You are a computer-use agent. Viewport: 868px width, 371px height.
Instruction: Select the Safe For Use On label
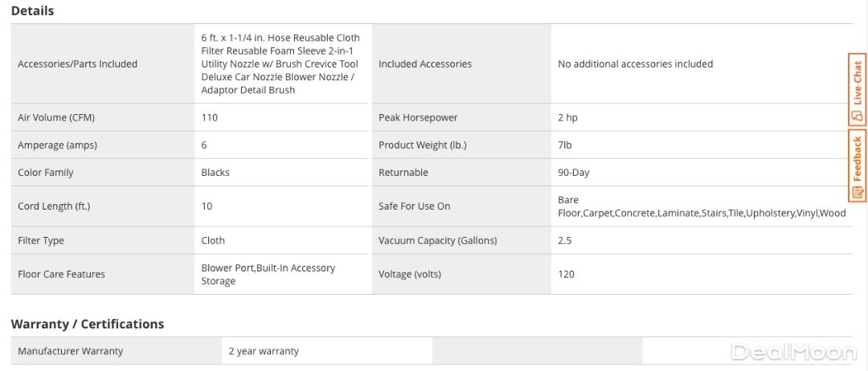(x=415, y=206)
